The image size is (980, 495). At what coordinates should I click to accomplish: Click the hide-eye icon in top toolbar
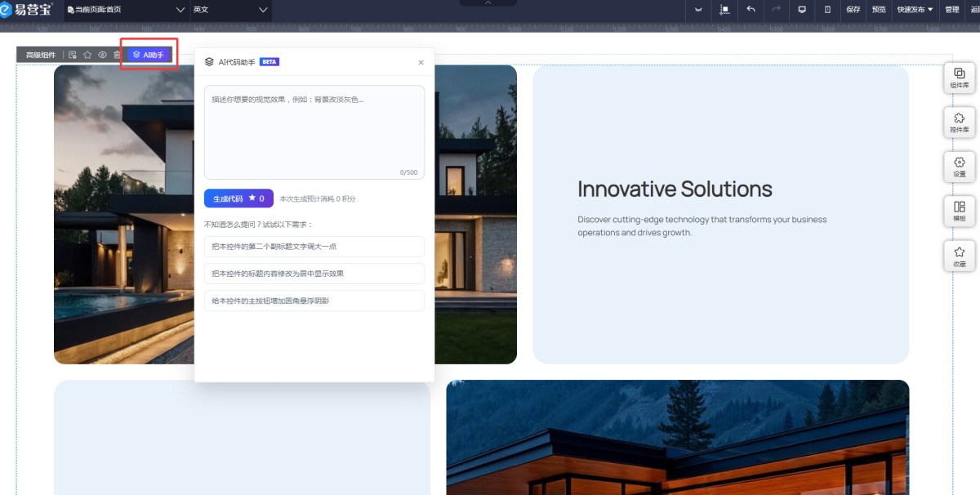click(698, 10)
